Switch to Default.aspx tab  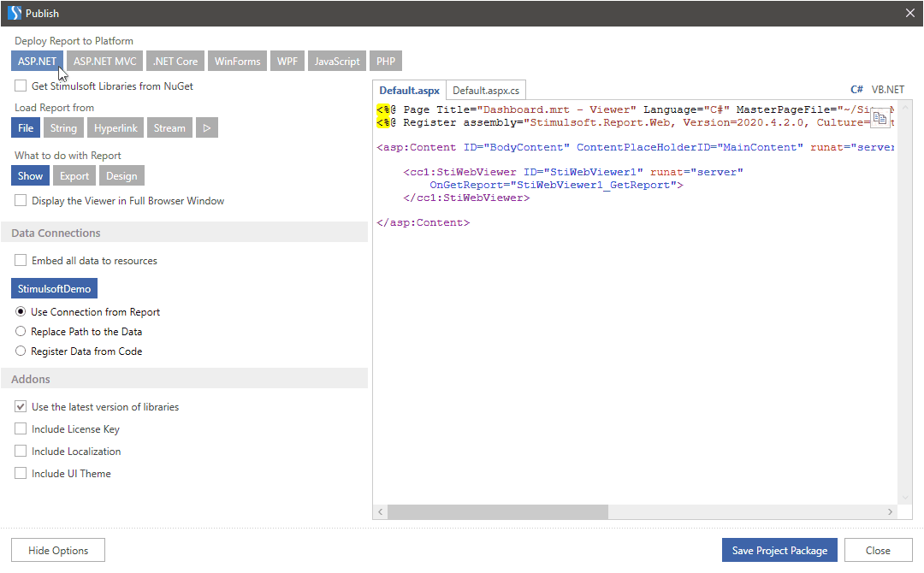tap(410, 90)
